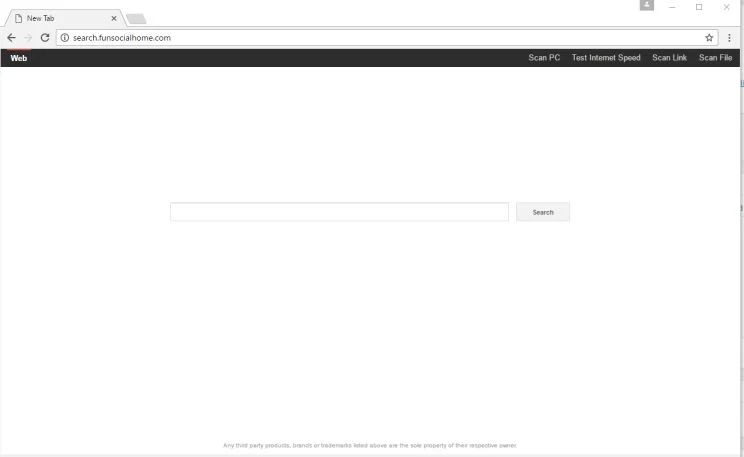Bookmark this page with star icon
Image resolution: width=744 pixels, height=457 pixels.
(x=709, y=37)
